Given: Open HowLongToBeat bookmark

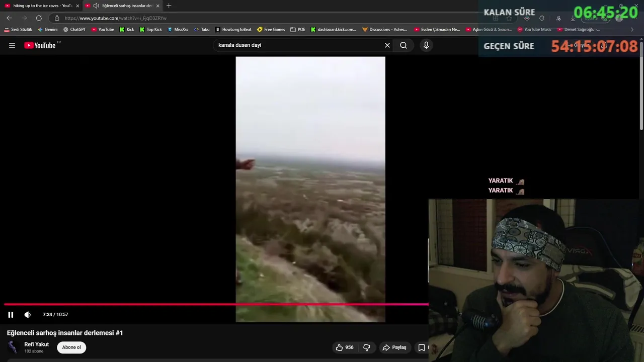Looking at the screenshot, I should pyautogui.click(x=233, y=30).
